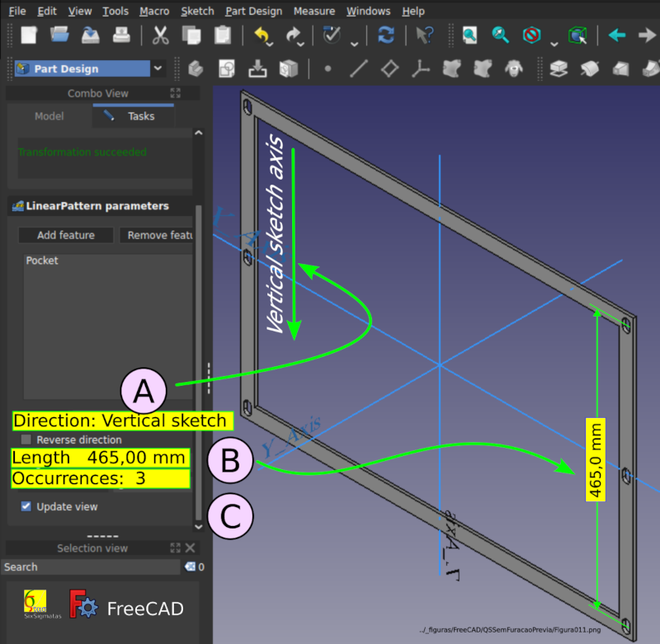Click the Search field in Selection view
Image resolution: width=660 pixels, height=644 pixels.
click(x=91, y=566)
